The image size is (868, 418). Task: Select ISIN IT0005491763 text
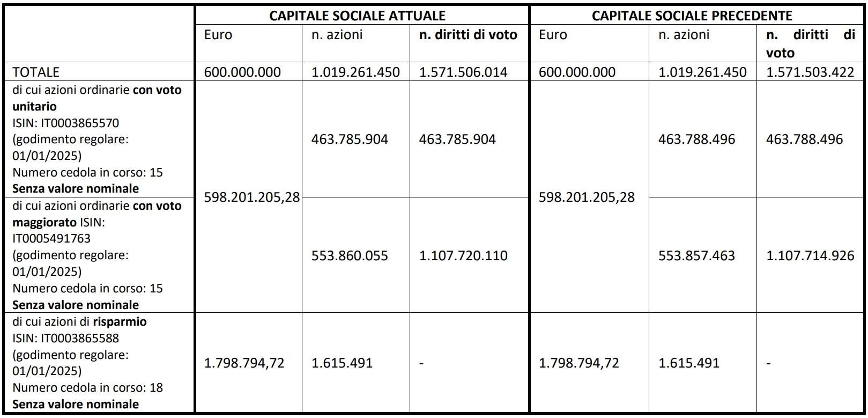point(51,238)
